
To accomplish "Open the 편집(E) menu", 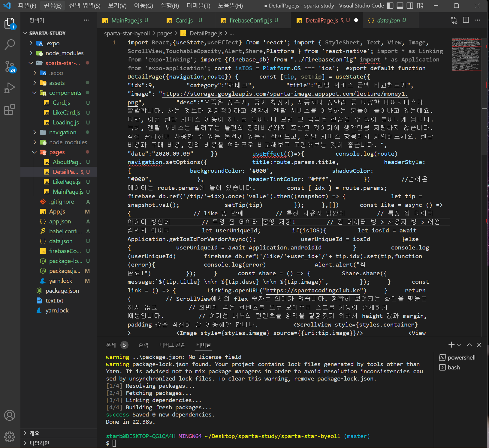I will coord(53,5).
